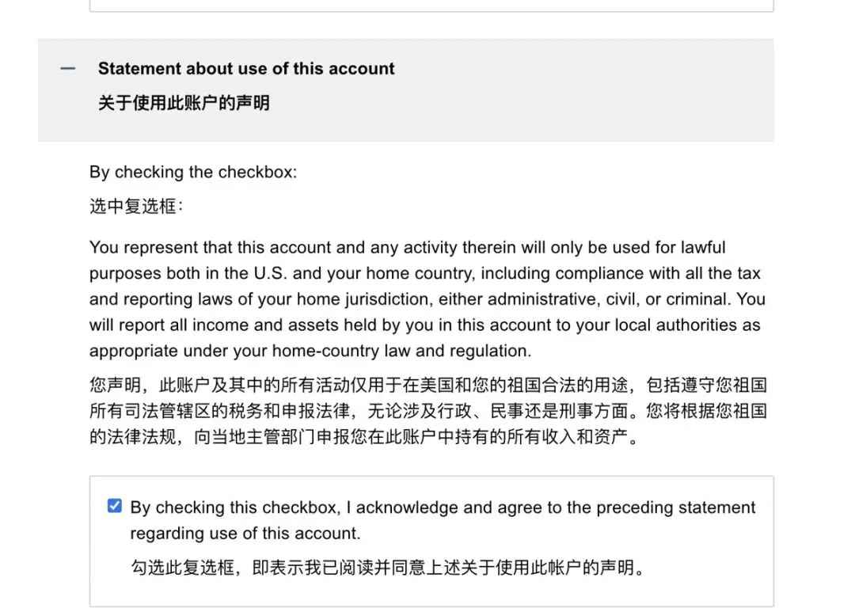Click the line 'appropriate under your home-country law'
This screenshot has height=616, width=855.
pyautogui.click(x=310, y=351)
